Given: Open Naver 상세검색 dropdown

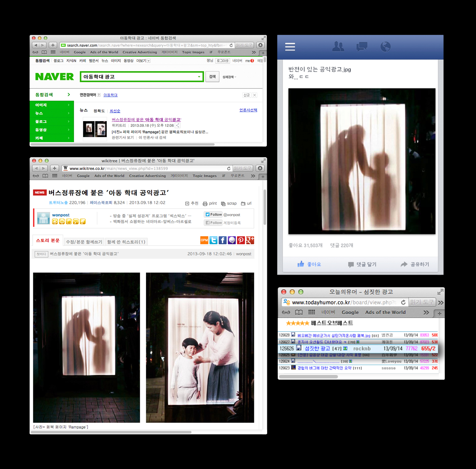Looking at the screenshot, I should [229, 77].
